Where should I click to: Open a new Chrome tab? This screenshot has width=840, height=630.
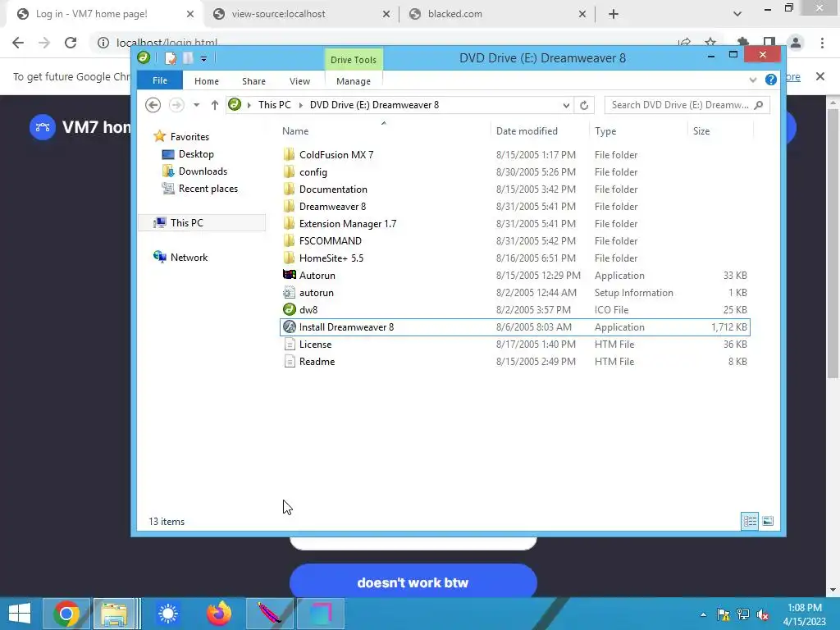point(614,14)
